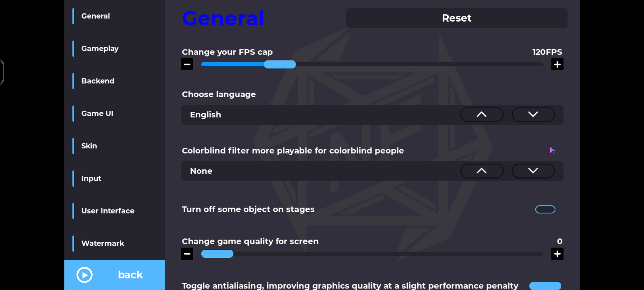Adjust the FPS cap slider handle
This screenshot has height=290, width=644.
click(x=280, y=64)
